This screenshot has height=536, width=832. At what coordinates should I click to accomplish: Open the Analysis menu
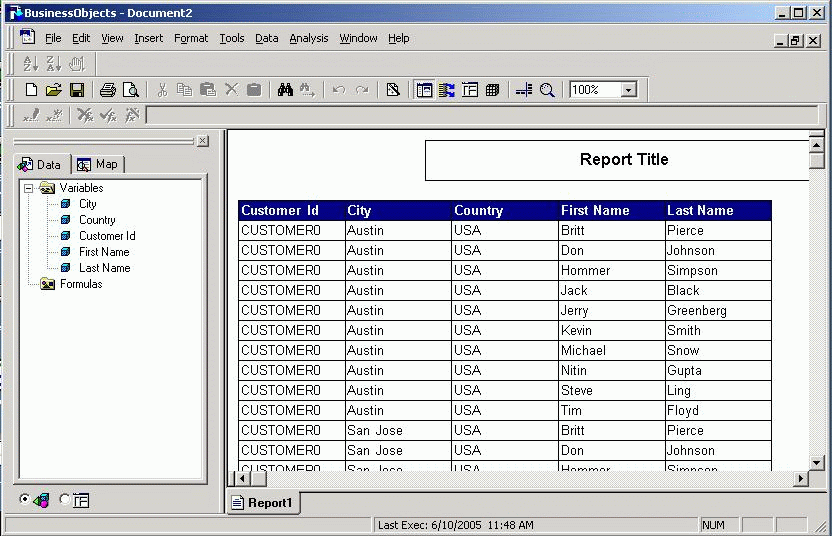[309, 38]
